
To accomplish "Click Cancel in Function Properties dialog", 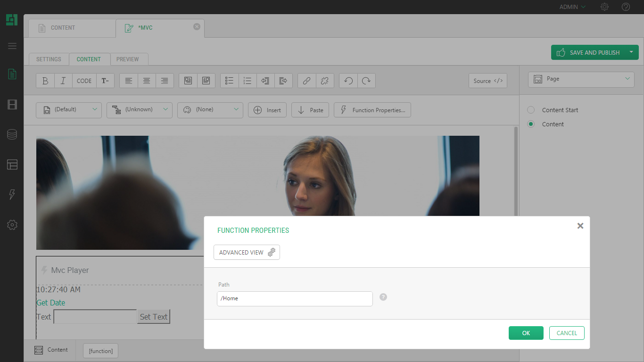I will pos(567,333).
